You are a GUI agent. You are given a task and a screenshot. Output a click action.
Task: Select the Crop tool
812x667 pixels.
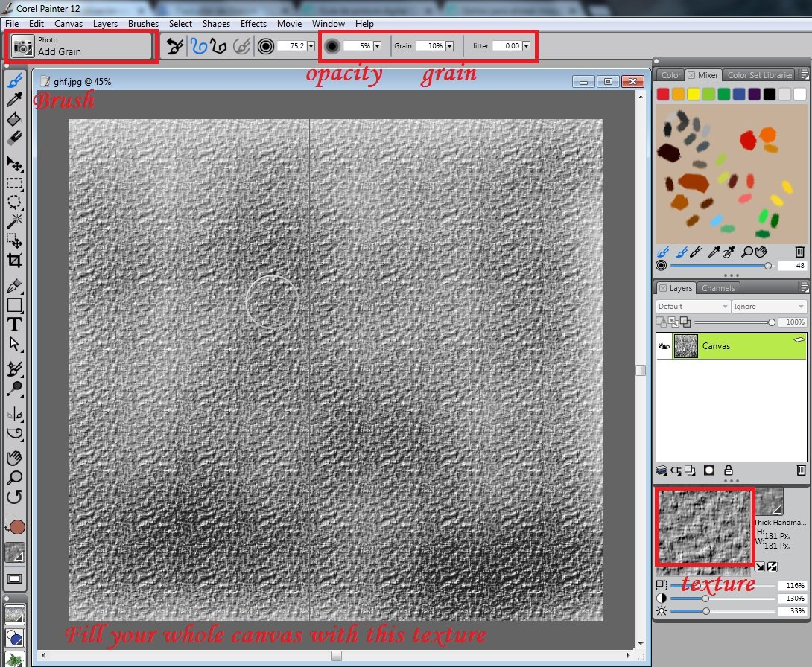click(14, 261)
